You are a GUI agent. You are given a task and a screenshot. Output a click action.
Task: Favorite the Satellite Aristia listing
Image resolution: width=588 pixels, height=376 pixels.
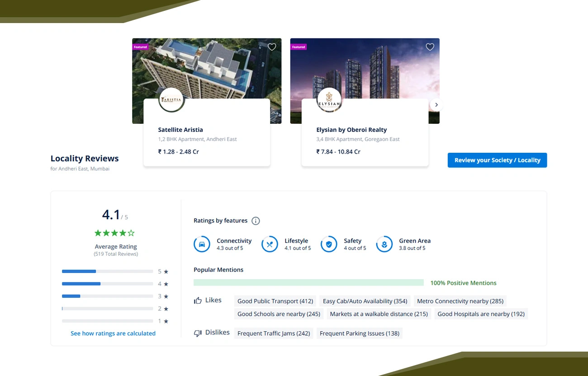tap(272, 47)
